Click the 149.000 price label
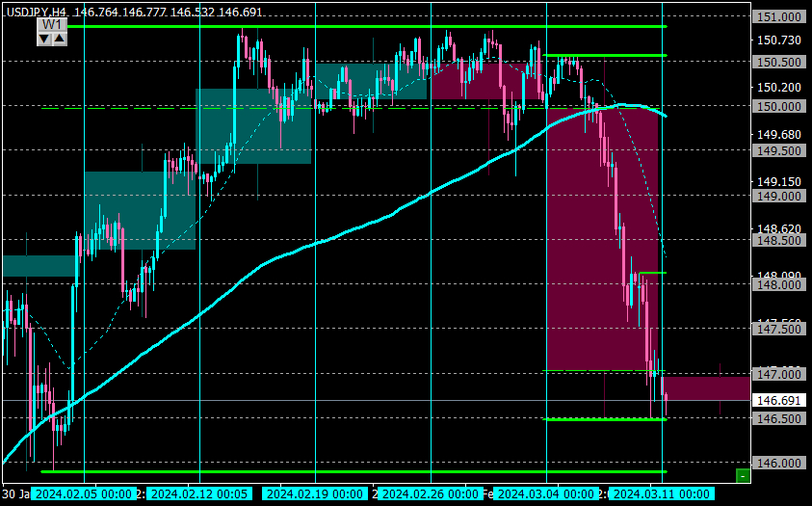This screenshot has height=506, width=812. tap(779, 197)
